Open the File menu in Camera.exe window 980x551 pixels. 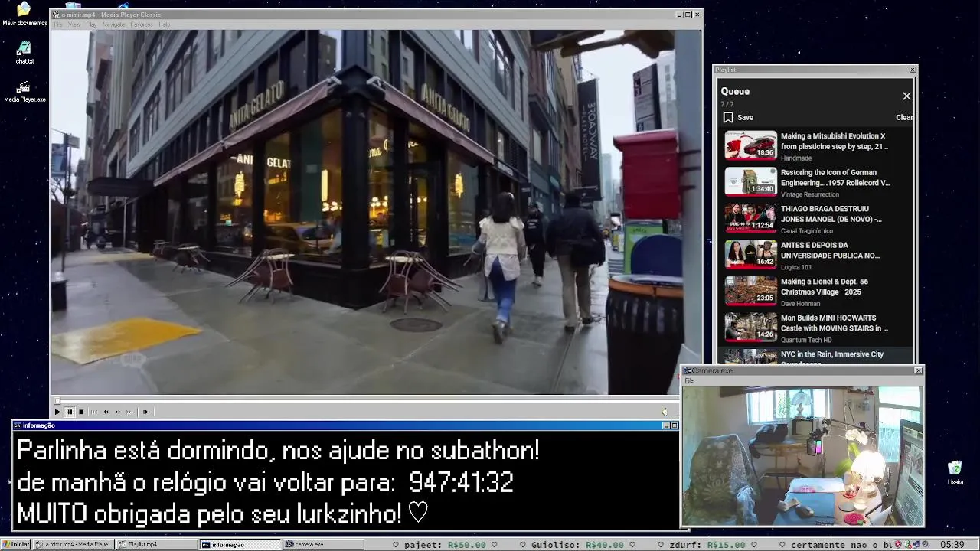pos(689,380)
